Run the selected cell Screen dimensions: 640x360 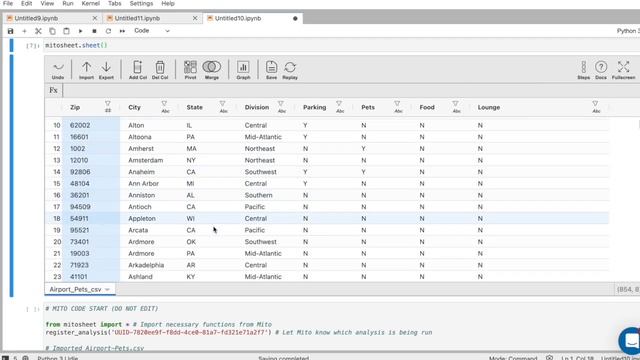coord(80,31)
